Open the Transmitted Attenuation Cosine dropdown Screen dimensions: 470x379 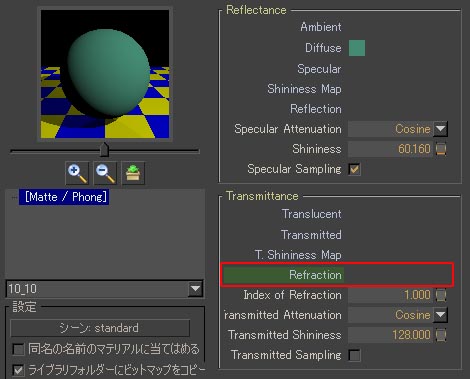coord(440,315)
